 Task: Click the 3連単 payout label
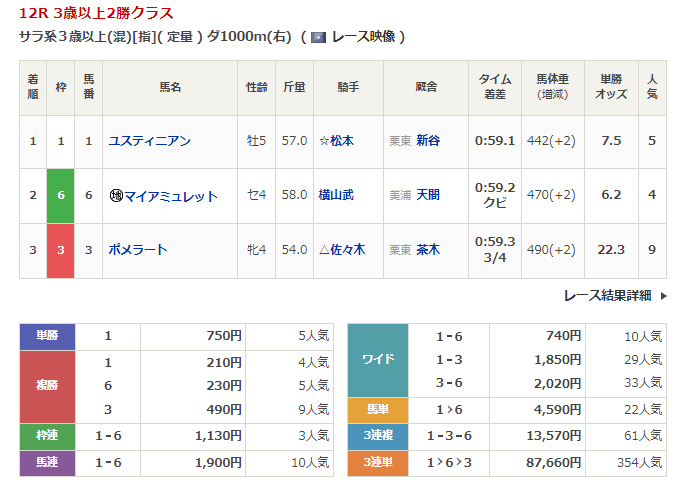click(377, 462)
